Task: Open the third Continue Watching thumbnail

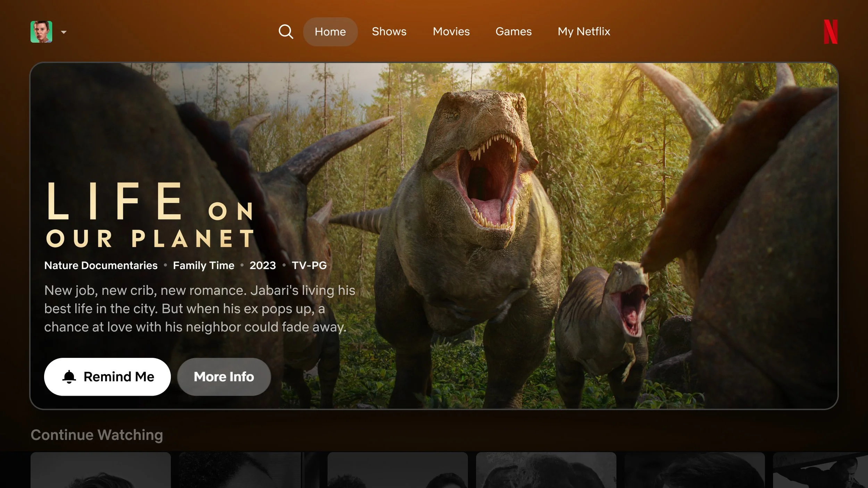Action: tap(398, 470)
